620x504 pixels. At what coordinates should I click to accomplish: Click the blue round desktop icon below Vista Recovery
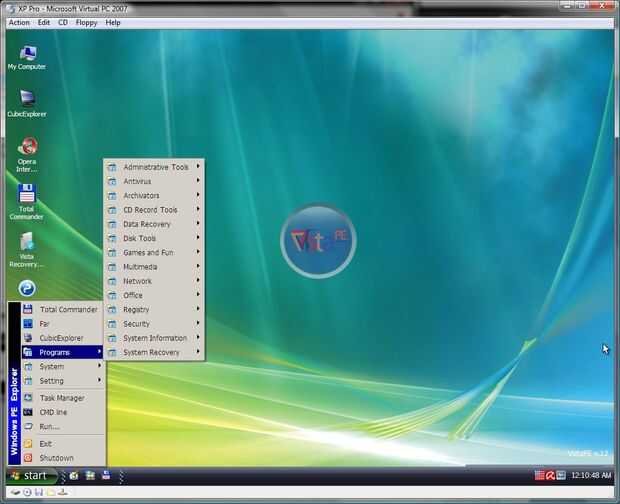[27, 288]
